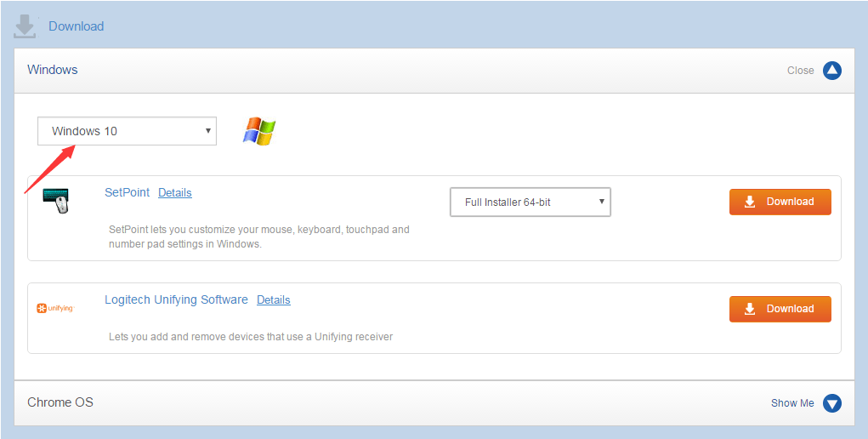Click the SetPoint title link
This screenshot has height=439, width=868.
pyautogui.click(x=128, y=192)
